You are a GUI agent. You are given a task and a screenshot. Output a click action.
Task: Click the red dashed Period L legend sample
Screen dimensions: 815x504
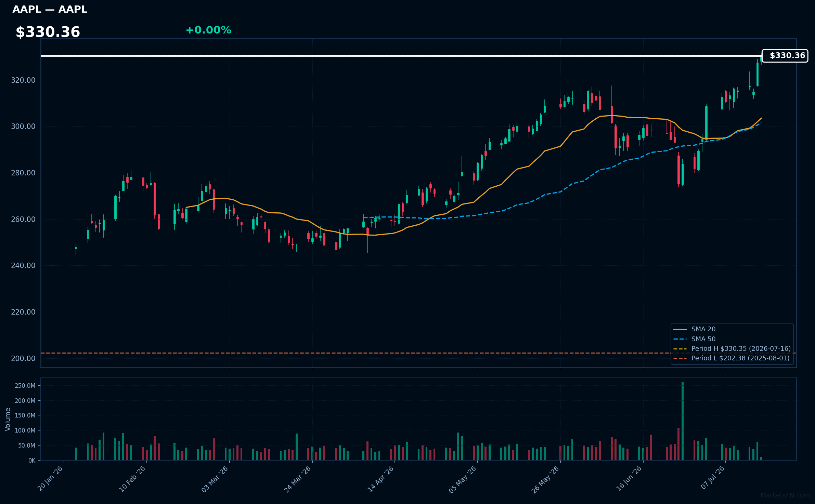coord(680,359)
